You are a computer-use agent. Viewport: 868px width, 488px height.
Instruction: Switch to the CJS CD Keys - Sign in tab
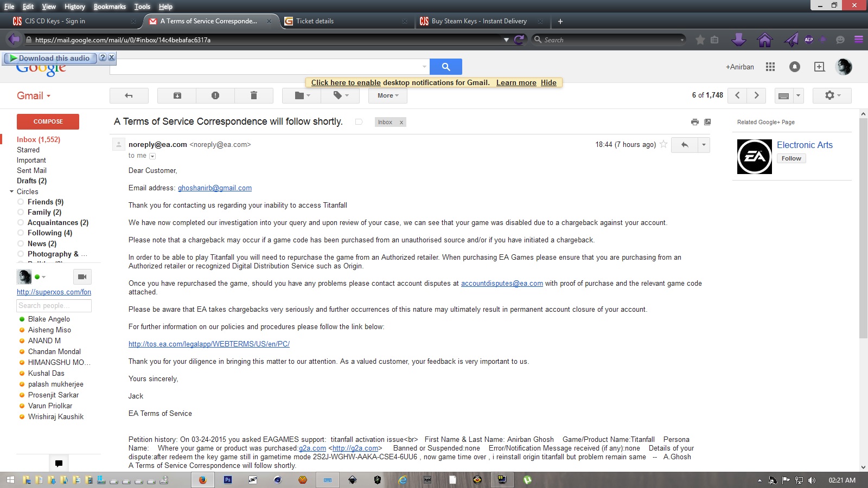coord(74,21)
